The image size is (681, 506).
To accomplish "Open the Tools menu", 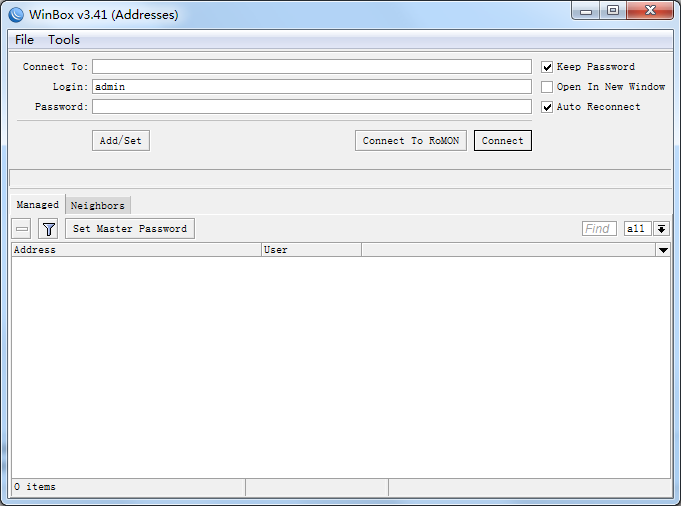I will pyautogui.click(x=64, y=40).
